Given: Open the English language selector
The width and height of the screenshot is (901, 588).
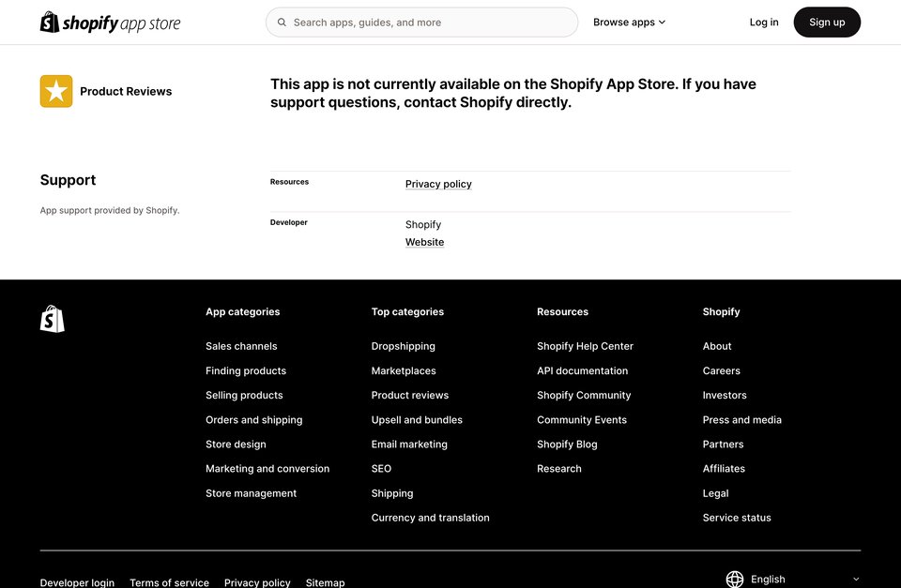Looking at the screenshot, I should click(x=793, y=579).
